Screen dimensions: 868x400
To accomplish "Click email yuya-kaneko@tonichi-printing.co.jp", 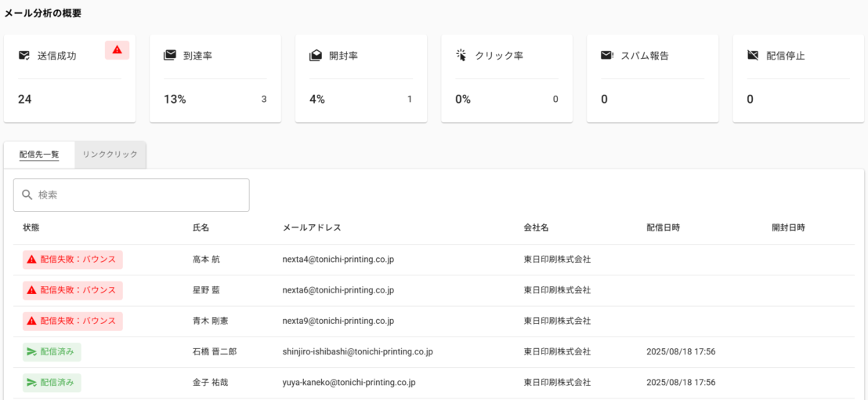I will click(x=349, y=383).
